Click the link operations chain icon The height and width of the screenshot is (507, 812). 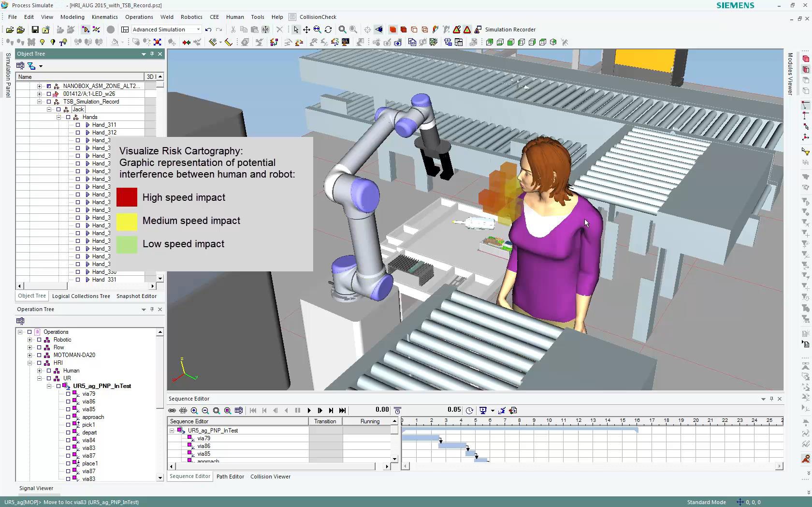click(x=172, y=410)
